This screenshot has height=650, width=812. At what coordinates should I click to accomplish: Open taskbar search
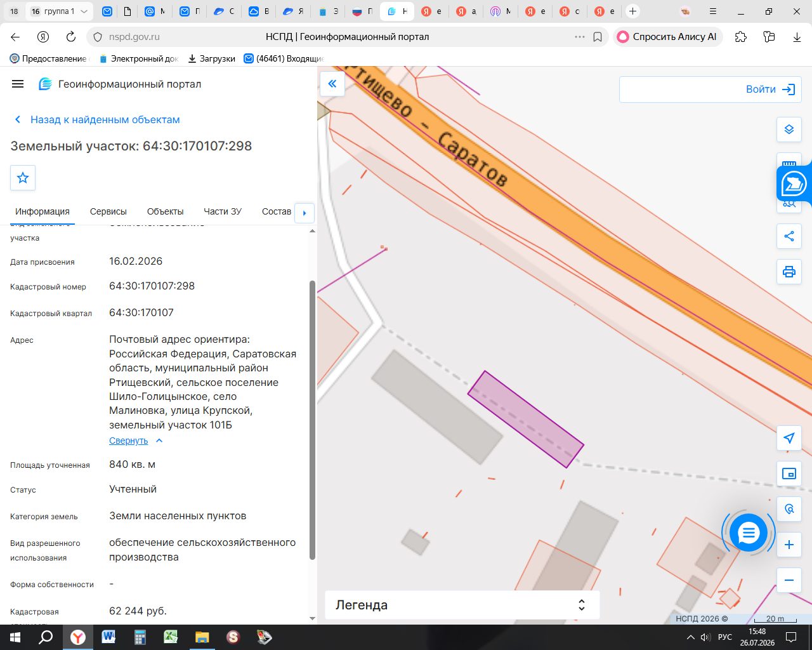pos(46,637)
